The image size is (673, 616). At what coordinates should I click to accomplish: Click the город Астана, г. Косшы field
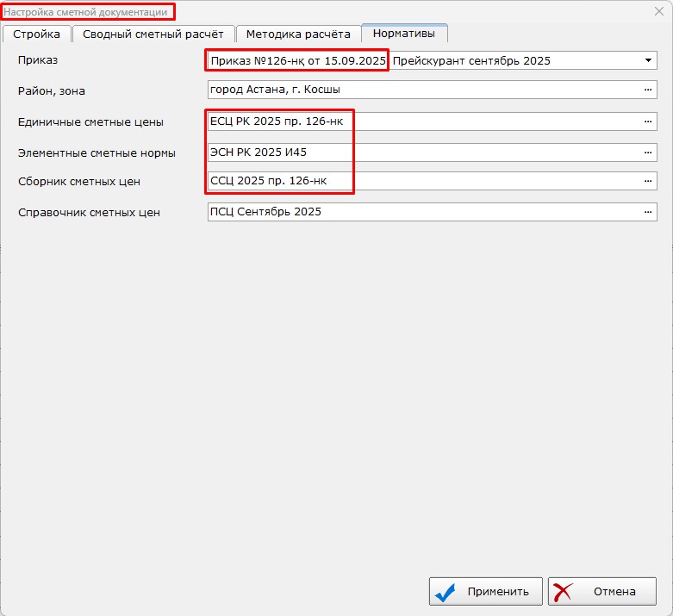pos(422,90)
